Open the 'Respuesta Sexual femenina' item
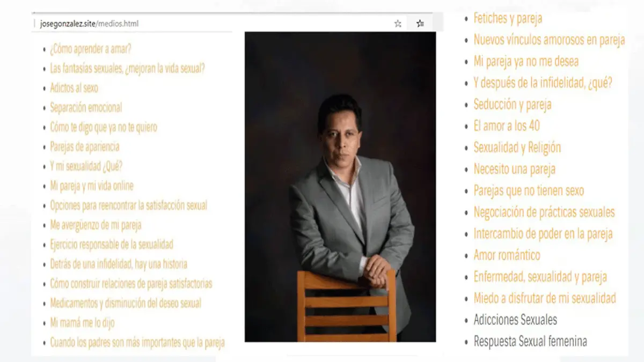Image resolution: width=644 pixels, height=362 pixels. tap(530, 341)
